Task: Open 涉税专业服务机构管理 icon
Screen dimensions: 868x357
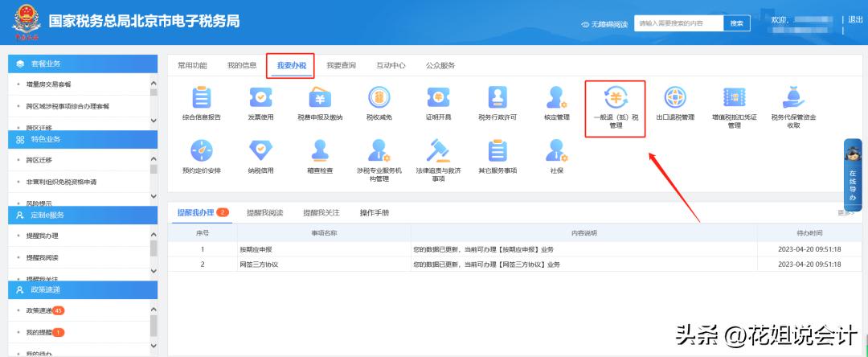Action: 379,150
